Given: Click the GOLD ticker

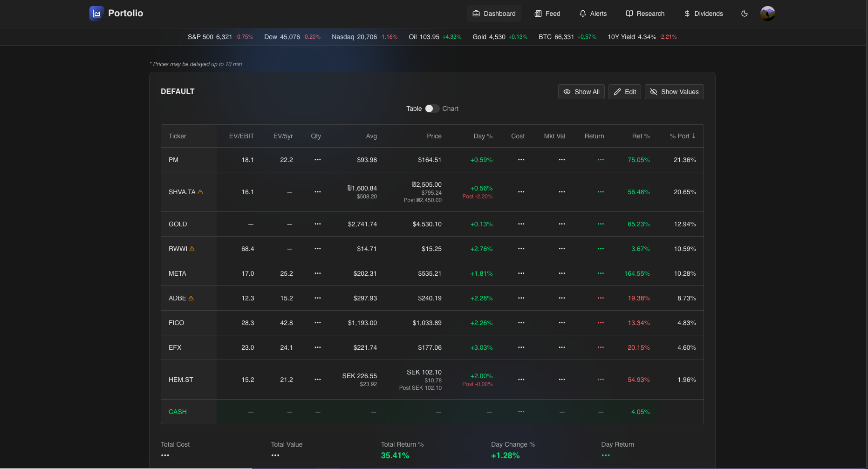Looking at the screenshot, I should (178, 224).
